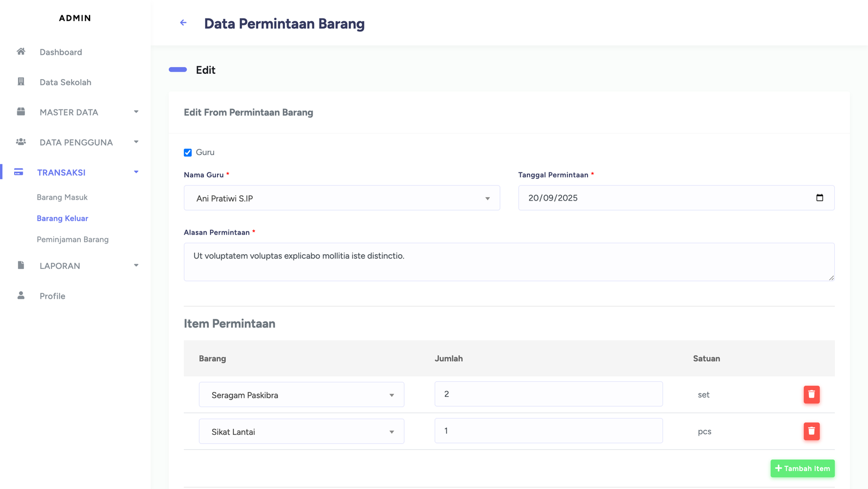Click the Data Sekolah building icon
Image resolution: width=868 pixels, height=489 pixels.
21,82
